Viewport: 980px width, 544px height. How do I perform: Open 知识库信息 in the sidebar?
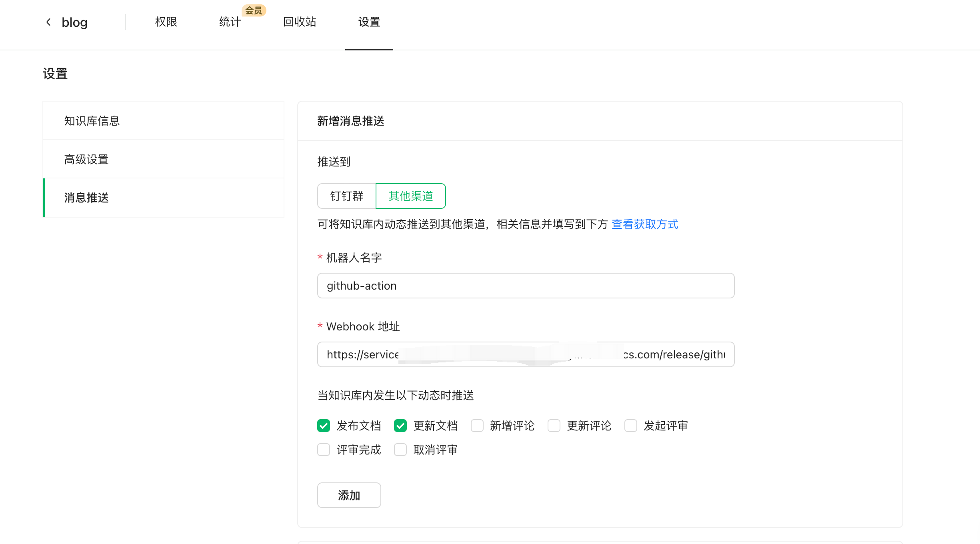pyautogui.click(x=92, y=121)
